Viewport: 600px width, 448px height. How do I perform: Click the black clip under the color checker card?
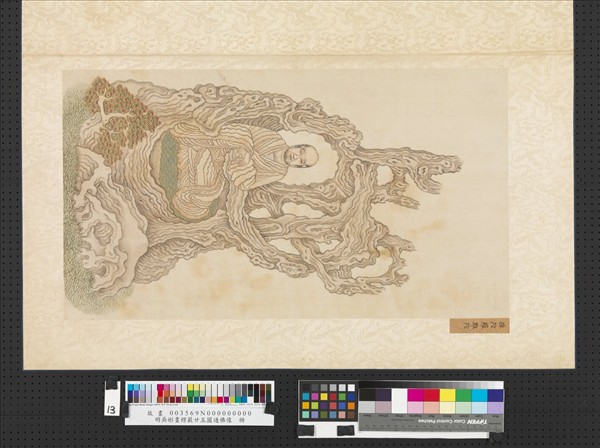(345, 430)
